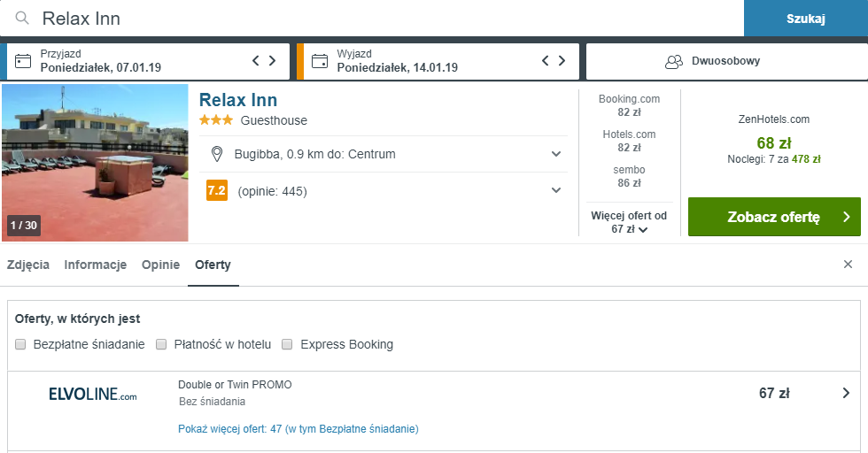Click the guests icon beside Dwuosobowy
The image size is (868, 453).
click(x=674, y=61)
